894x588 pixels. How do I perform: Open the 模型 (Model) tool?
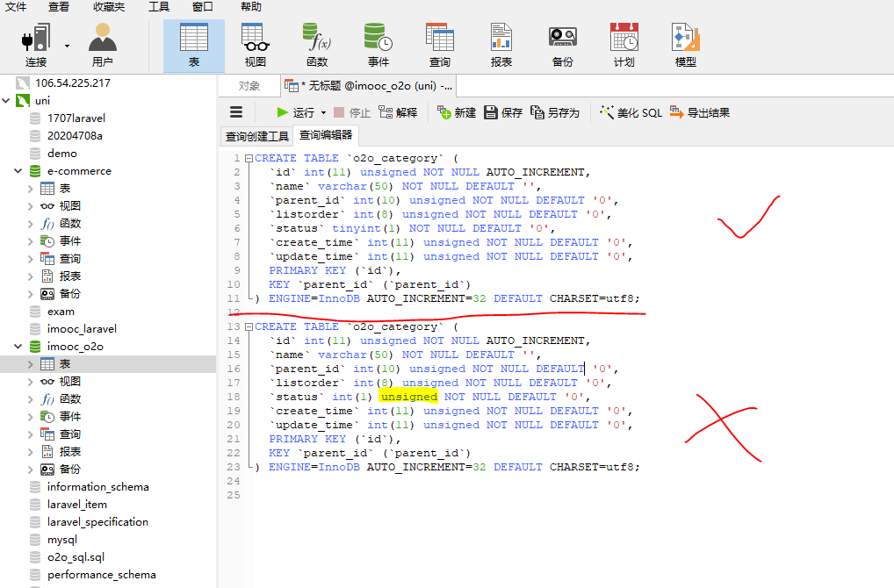coord(684,44)
